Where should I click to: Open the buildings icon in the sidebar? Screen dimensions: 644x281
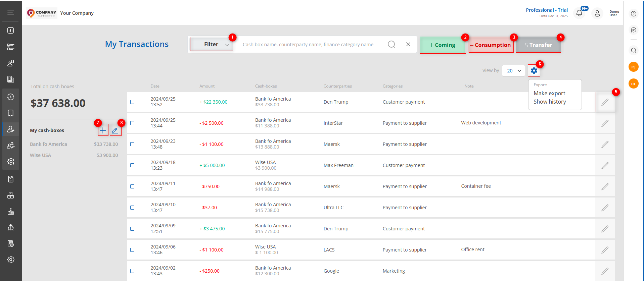coord(11,79)
